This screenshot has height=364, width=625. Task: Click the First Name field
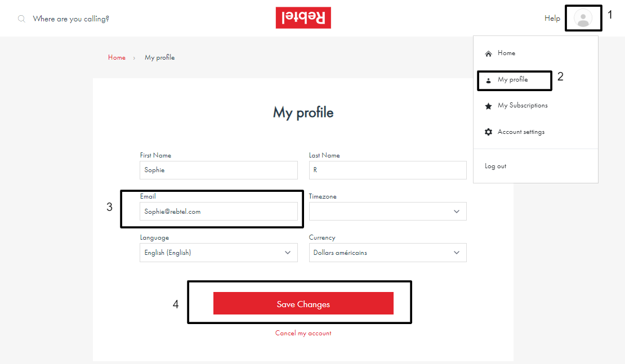(218, 170)
